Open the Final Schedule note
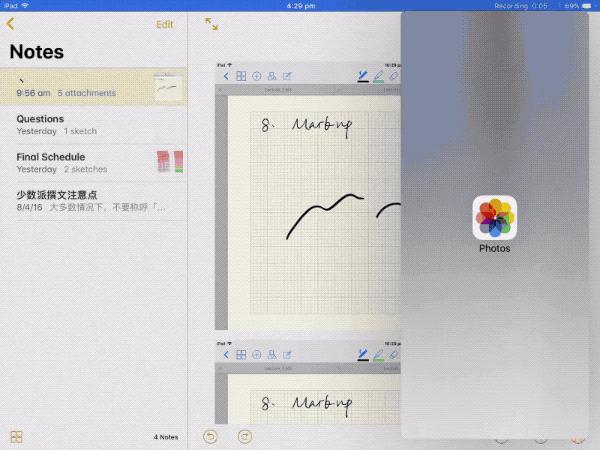 click(80, 162)
